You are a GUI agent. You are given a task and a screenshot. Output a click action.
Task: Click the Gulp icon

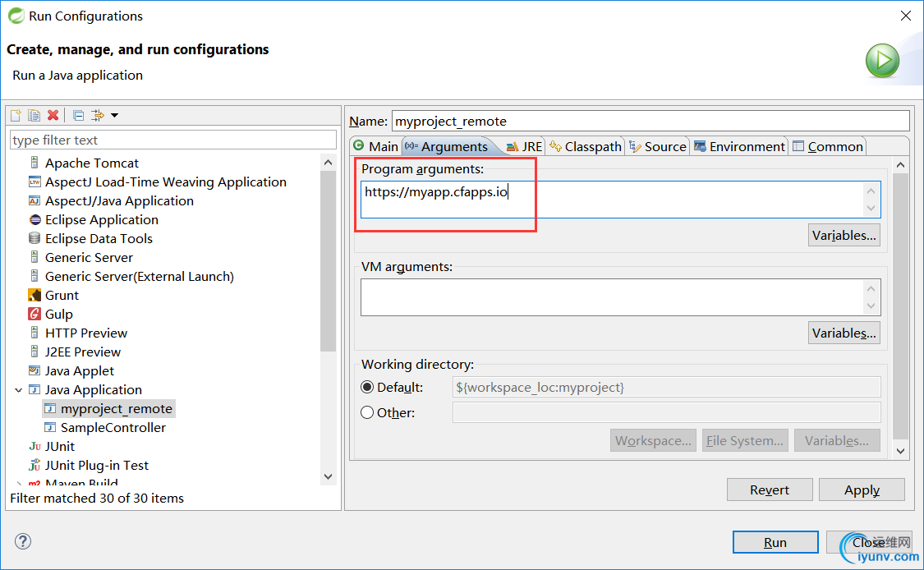(34, 314)
